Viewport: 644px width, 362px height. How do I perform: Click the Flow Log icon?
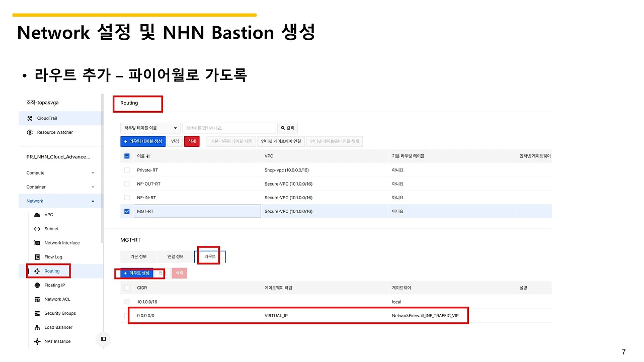[37, 257]
